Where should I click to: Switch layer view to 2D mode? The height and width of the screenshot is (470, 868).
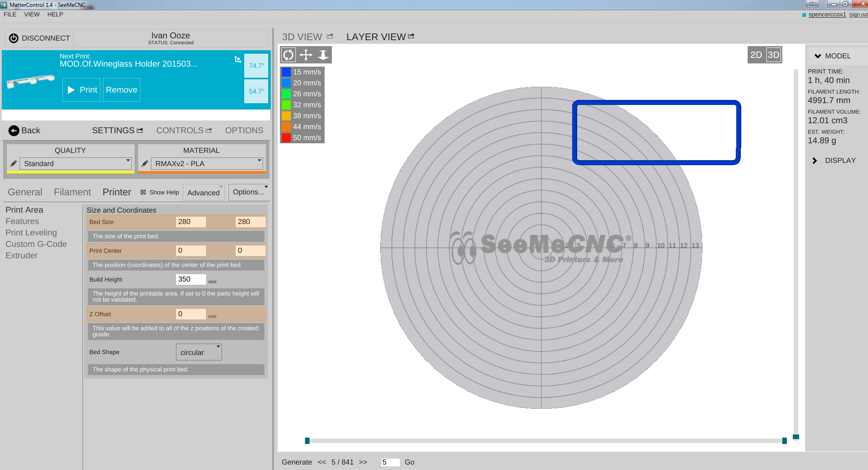pos(756,55)
